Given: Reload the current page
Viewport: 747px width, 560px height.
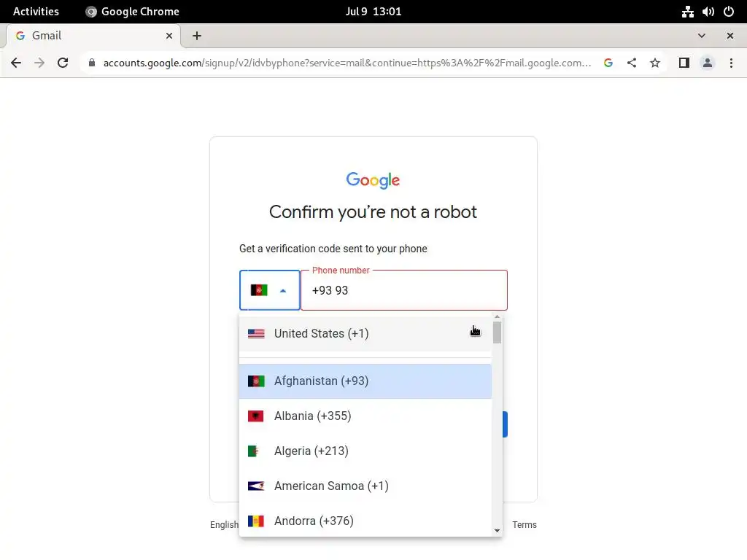Looking at the screenshot, I should click(x=63, y=63).
